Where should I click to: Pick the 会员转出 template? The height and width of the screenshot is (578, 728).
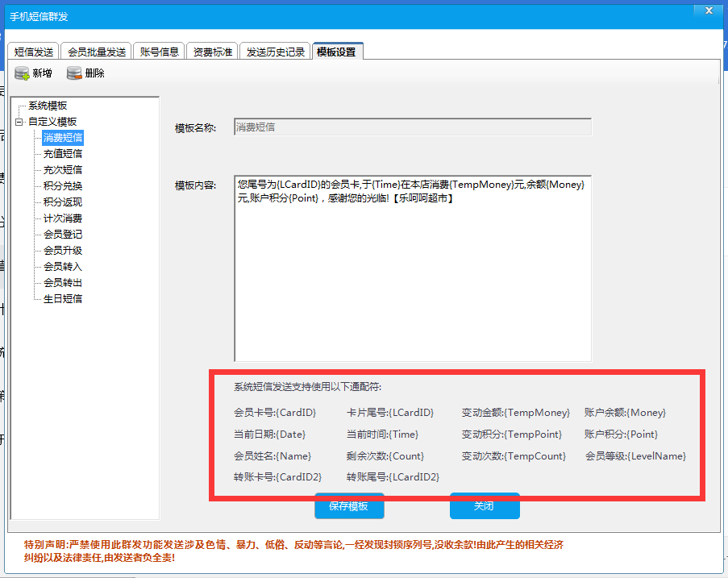click(x=63, y=283)
